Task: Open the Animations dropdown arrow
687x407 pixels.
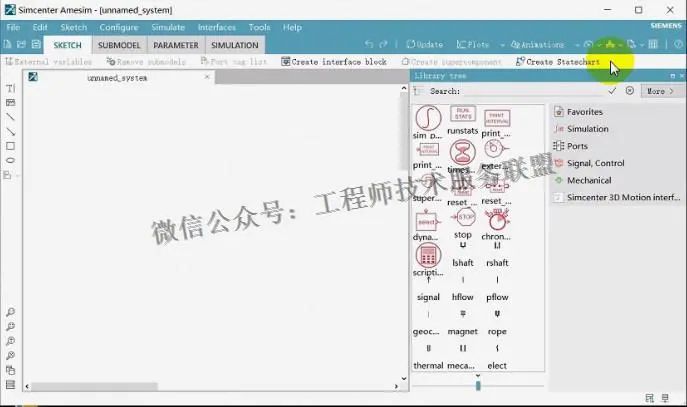Action: point(577,45)
